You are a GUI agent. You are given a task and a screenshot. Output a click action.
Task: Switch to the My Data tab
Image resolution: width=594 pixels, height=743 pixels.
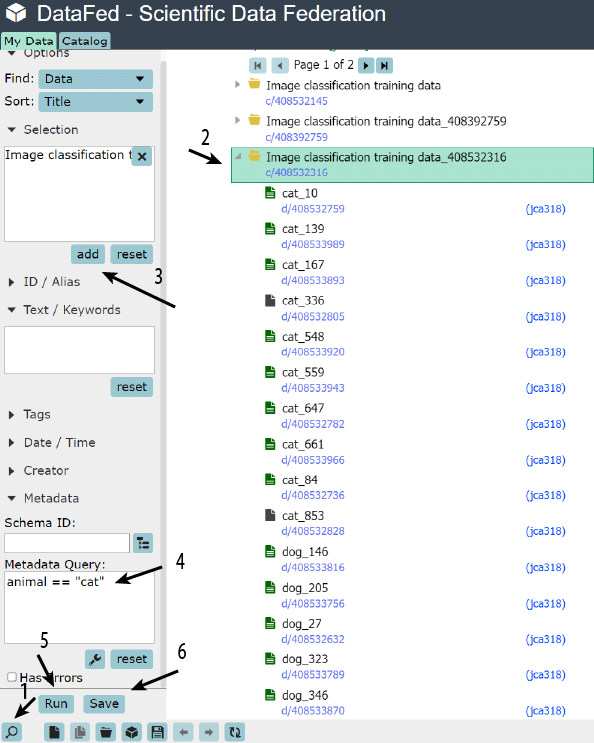click(29, 41)
